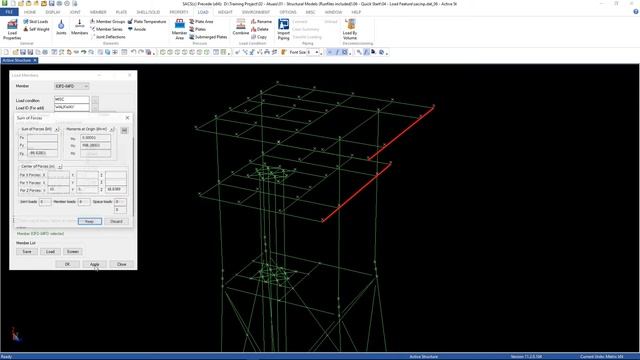Click the Apply button

pyautogui.click(x=95, y=264)
